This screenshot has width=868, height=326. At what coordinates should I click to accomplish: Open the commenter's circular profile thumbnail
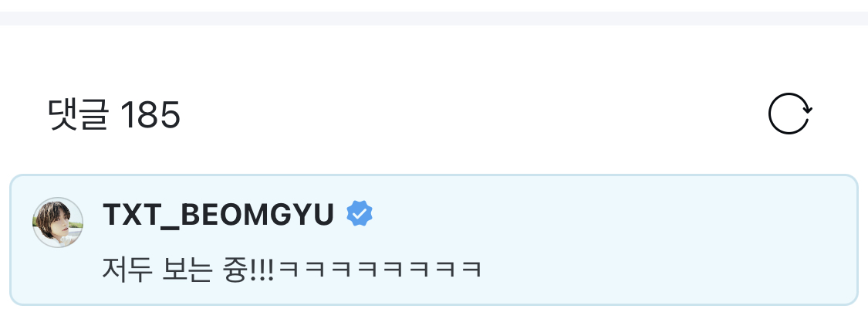click(x=58, y=222)
